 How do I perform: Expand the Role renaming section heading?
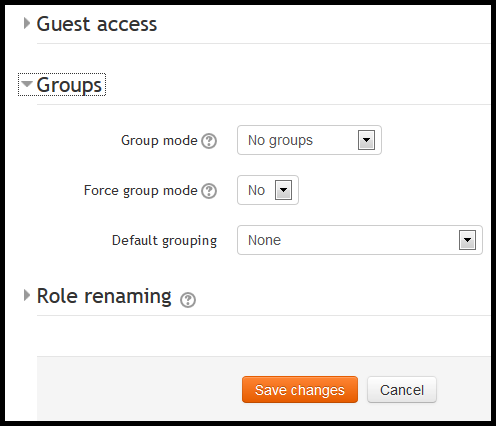[x=104, y=296]
